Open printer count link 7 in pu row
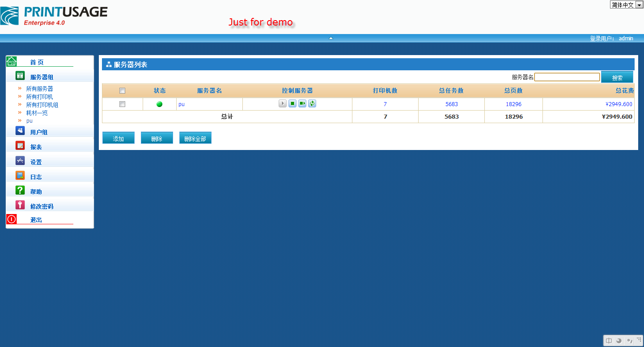 click(385, 104)
